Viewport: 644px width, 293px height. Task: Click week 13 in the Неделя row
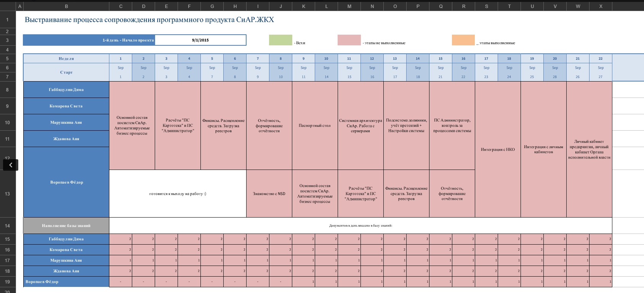[x=395, y=59]
